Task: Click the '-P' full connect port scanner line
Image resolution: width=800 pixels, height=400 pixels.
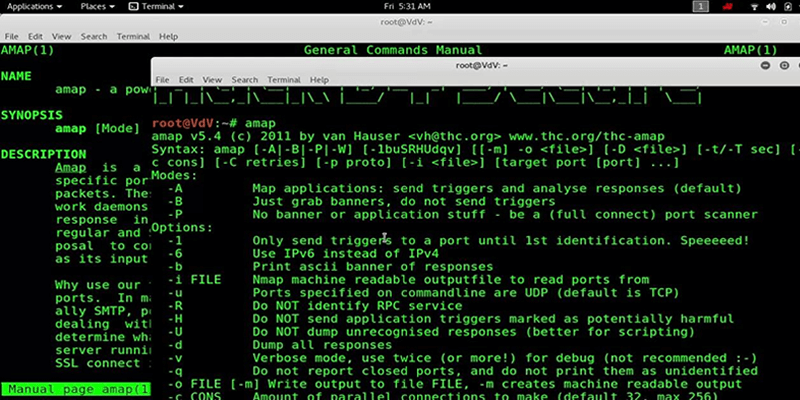Action: [x=463, y=214]
